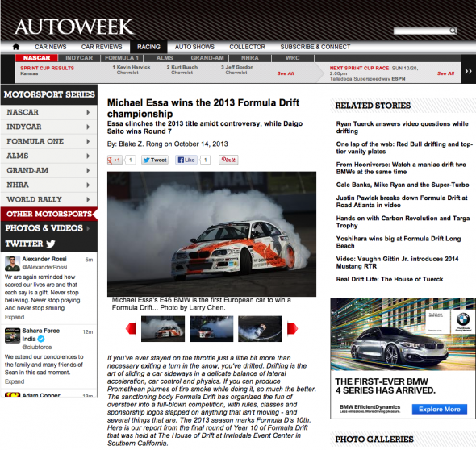Open the @AlexanderRossi Twitter handle
Image resolution: width=476 pixels, height=450 pixels.
tap(44, 267)
